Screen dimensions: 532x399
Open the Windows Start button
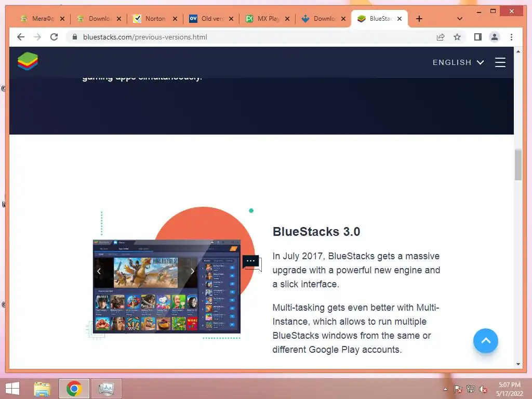(12, 389)
